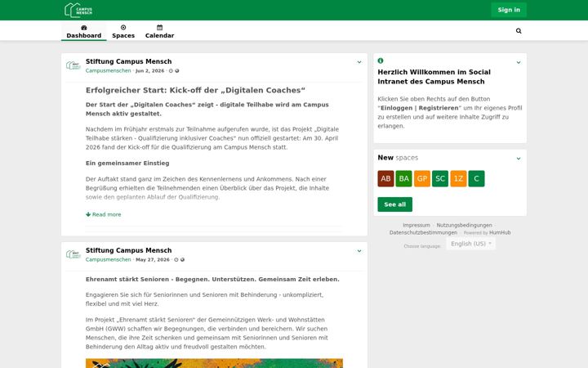This screenshot has height=368, width=588.
Task: Switch to the Spaces tab
Action: click(123, 31)
